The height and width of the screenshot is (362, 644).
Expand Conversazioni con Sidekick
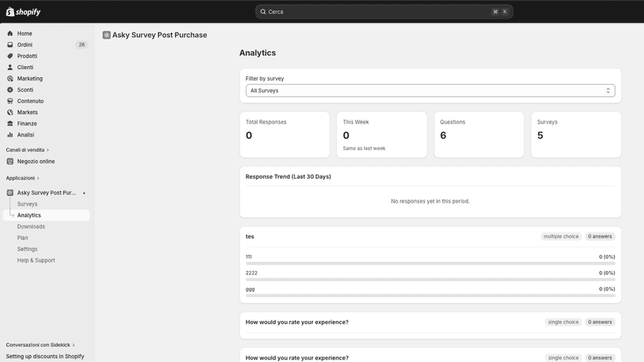tap(40, 345)
